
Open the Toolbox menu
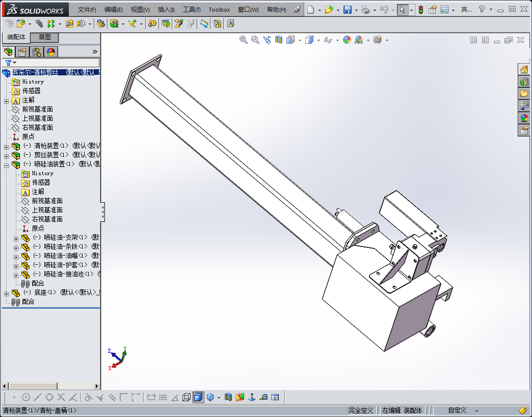[x=219, y=10]
